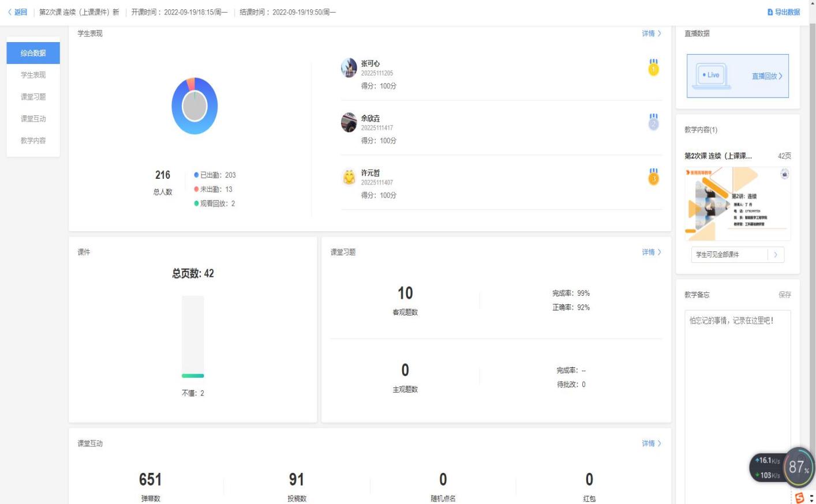Click 许元哲's yellow avatar icon

pyautogui.click(x=349, y=177)
